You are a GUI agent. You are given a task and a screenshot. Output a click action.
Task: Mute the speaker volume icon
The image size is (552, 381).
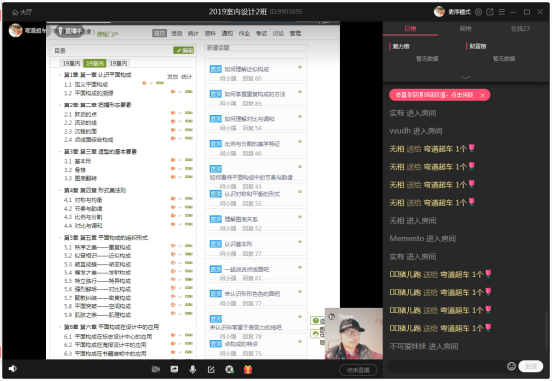point(13,369)
